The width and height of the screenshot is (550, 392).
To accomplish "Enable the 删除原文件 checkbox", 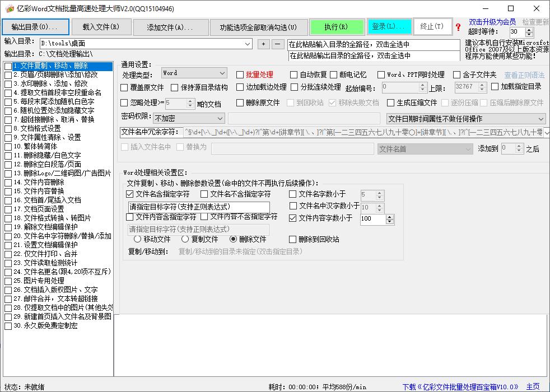I will [240, 102].
